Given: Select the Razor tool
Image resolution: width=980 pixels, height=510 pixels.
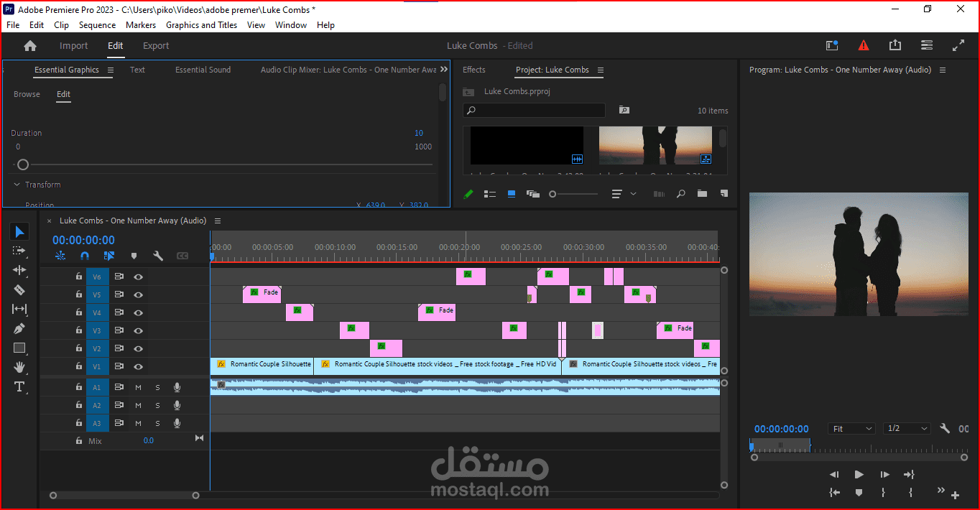Looking at the screenshot, I should coord(19,289).
